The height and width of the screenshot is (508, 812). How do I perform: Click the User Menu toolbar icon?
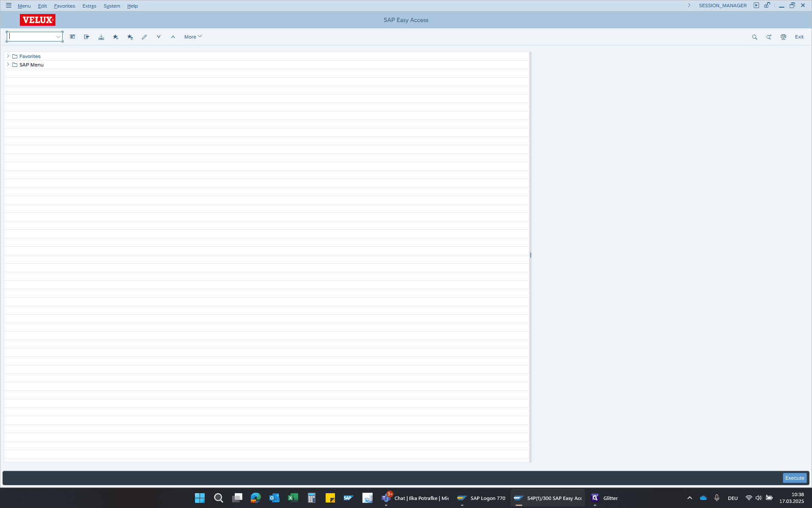tap(73, 37)
